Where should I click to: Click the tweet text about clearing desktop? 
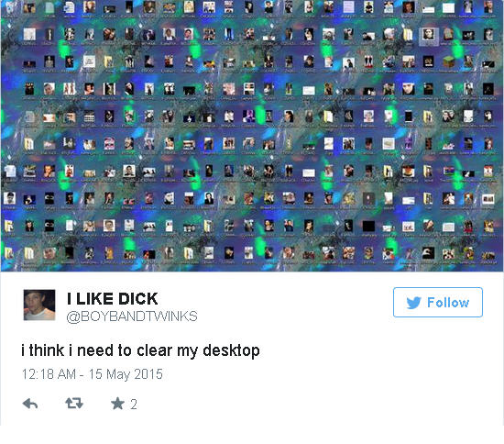pyautogui.click(x=140, y=350)
